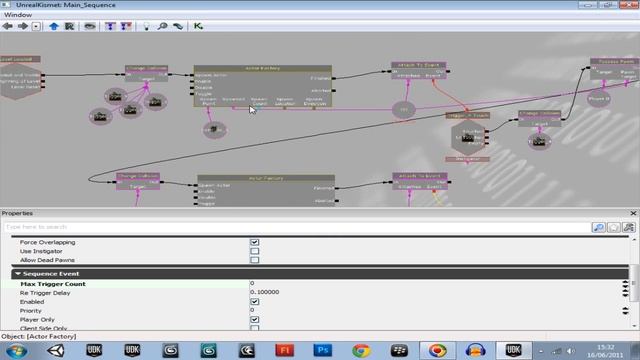The image size is (640, 360).
Task: Select the lower Attach To Event node
Action: (420, 181)
